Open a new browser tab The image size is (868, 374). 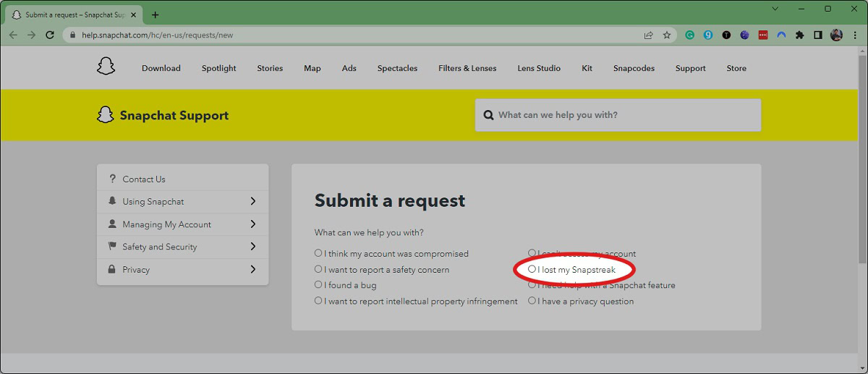point(155,14)
